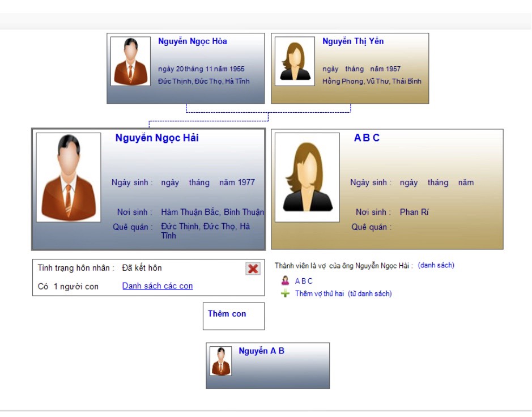This screenshot has height=417, width=532.
Task: Open the child Nguyễn A B name link
Action: (x=261, y=351)
